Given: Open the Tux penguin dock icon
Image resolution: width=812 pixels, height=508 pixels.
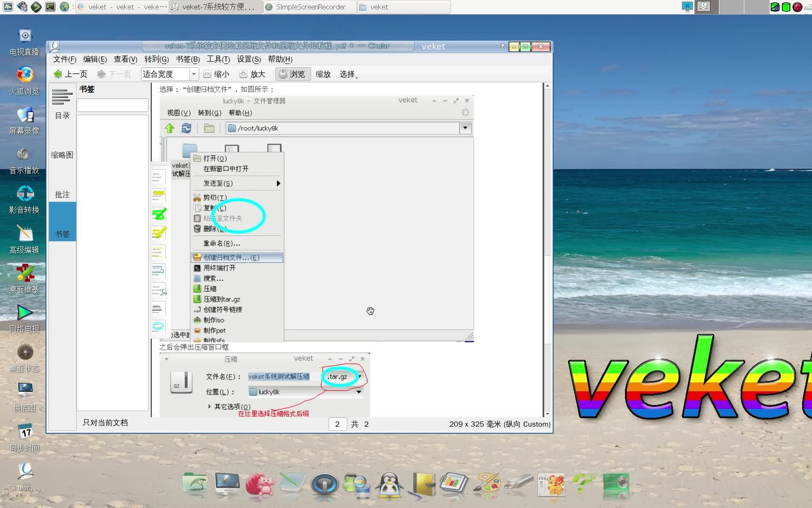Looking at the screenshot, I should [x=389, y=485].
